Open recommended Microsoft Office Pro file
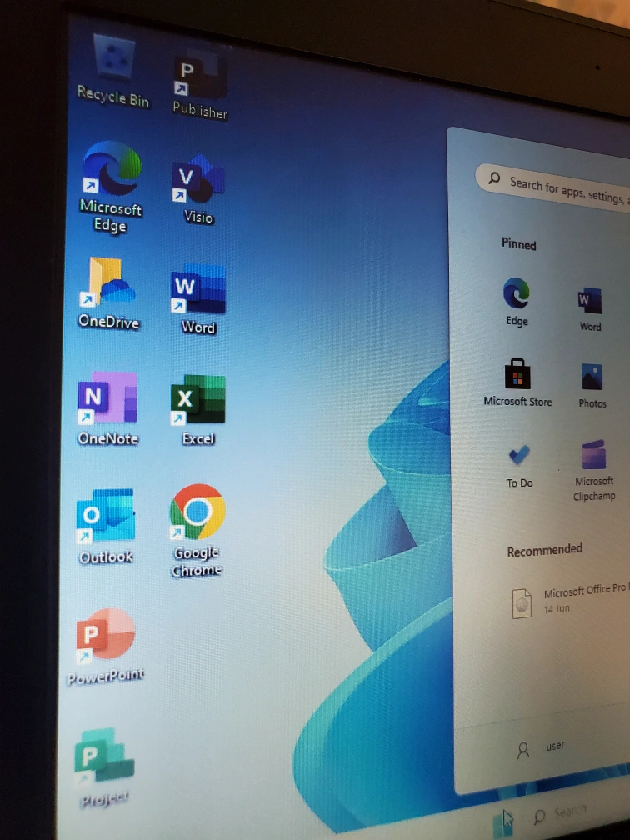Viewport: 630px width, 840px height. (x=571, y=600)
